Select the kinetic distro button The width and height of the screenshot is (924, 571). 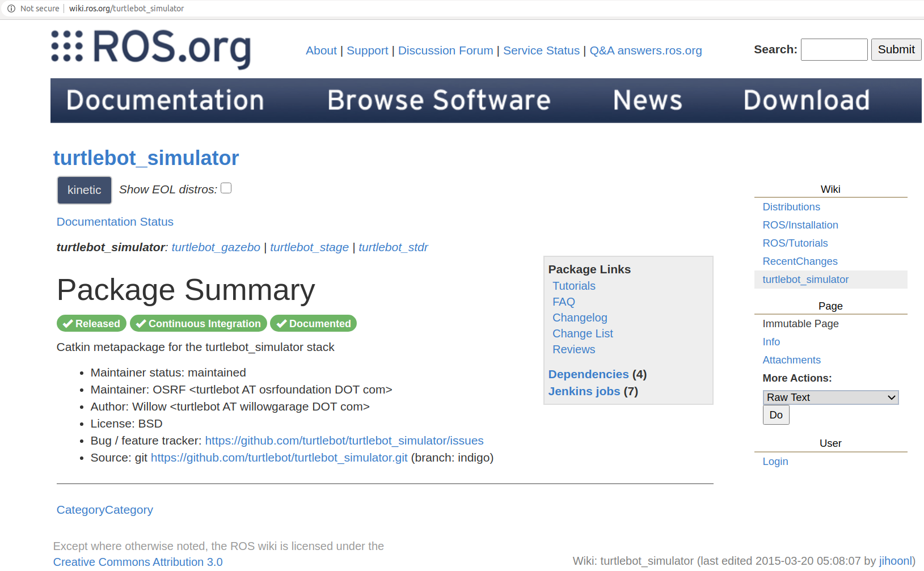pos(85,190)
